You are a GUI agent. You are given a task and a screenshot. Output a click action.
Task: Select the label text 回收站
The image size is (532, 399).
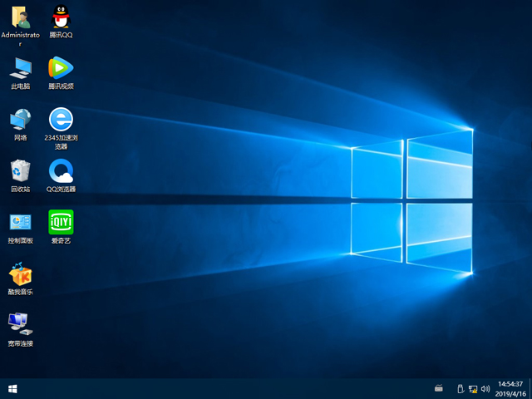coord(21,189)
